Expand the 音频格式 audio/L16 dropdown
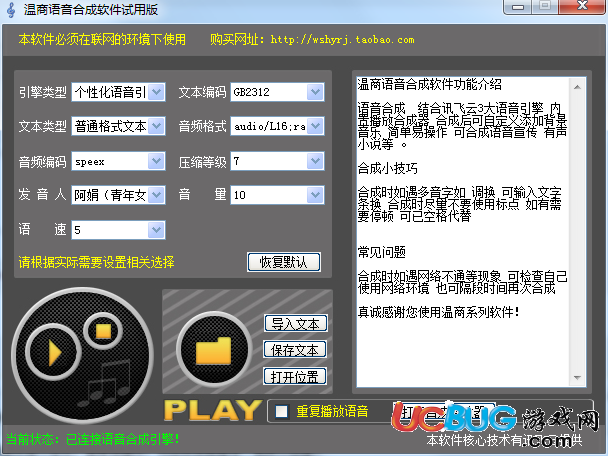The height and width of the screenshot is (456, 608). [x=315, y=126]
